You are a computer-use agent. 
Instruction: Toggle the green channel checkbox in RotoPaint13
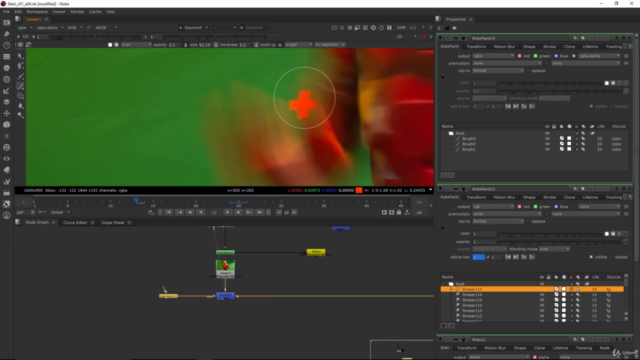click(x=536, y=56)
